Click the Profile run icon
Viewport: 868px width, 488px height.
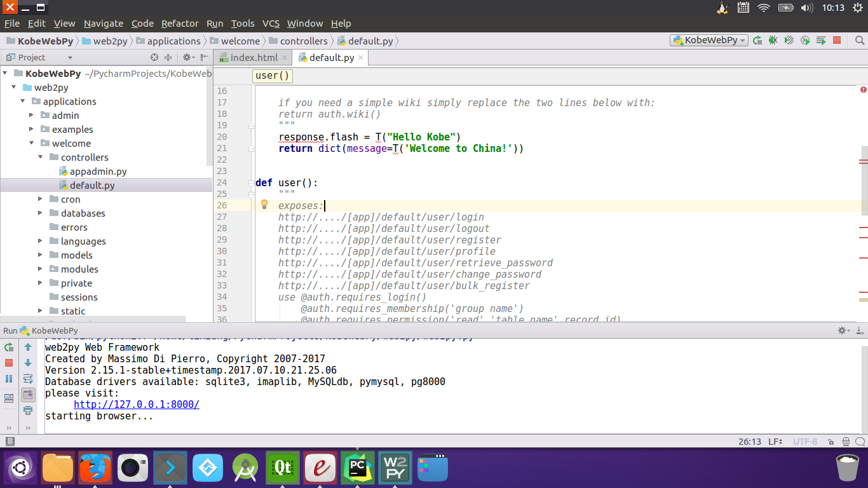point(805,40)
